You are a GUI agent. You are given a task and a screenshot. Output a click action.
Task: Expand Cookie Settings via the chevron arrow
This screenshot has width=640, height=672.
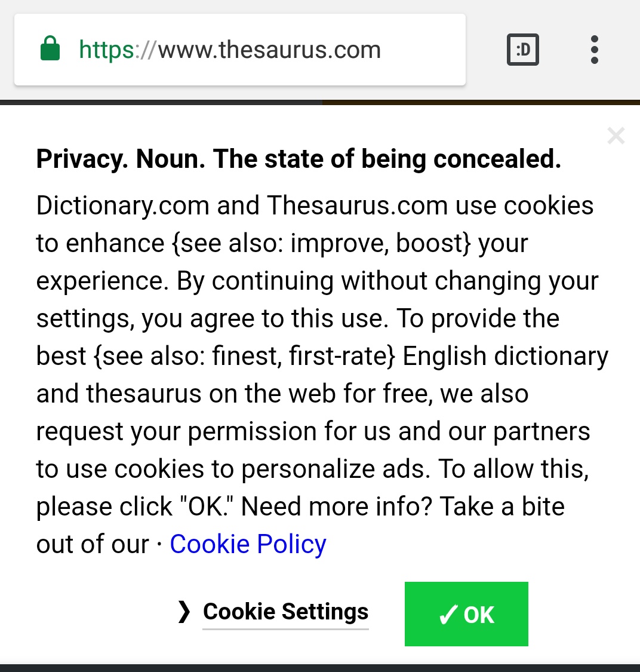pos(184,611)
